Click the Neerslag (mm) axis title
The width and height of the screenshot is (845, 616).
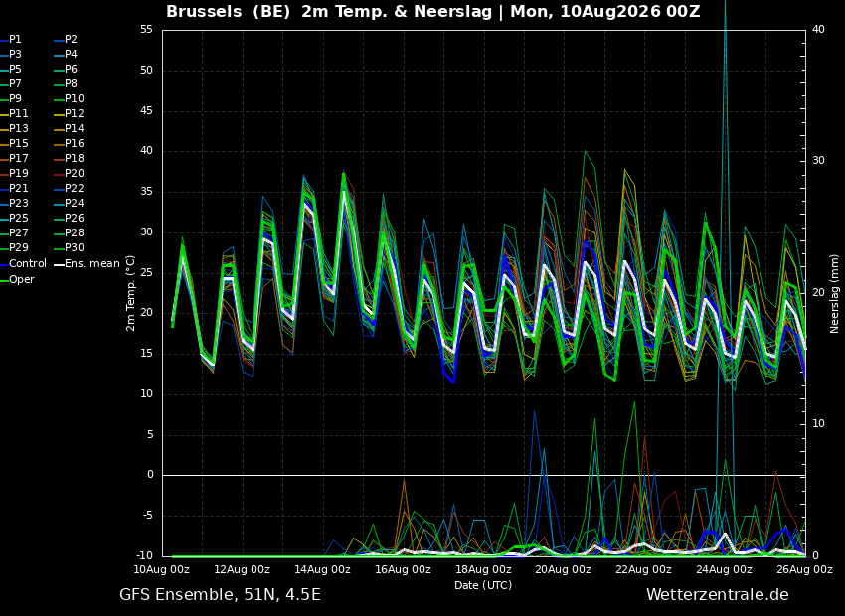pos(835,293)
